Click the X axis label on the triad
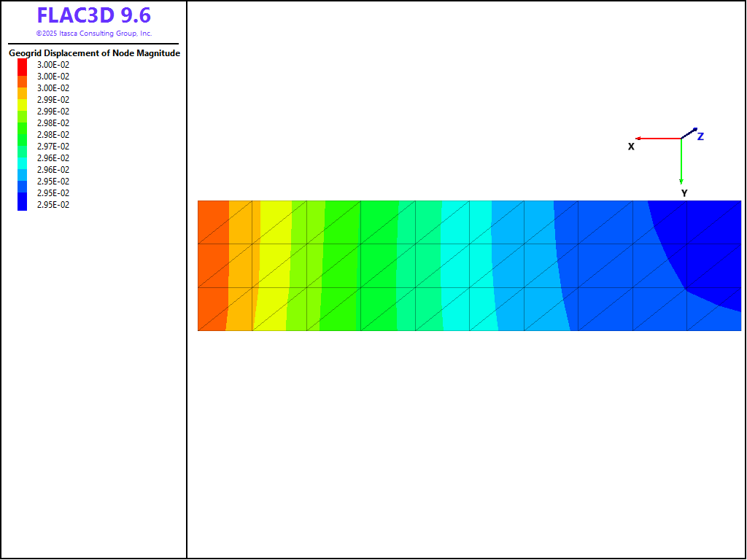The width and height of the screenshot is (747, 560). click(631, 147)
